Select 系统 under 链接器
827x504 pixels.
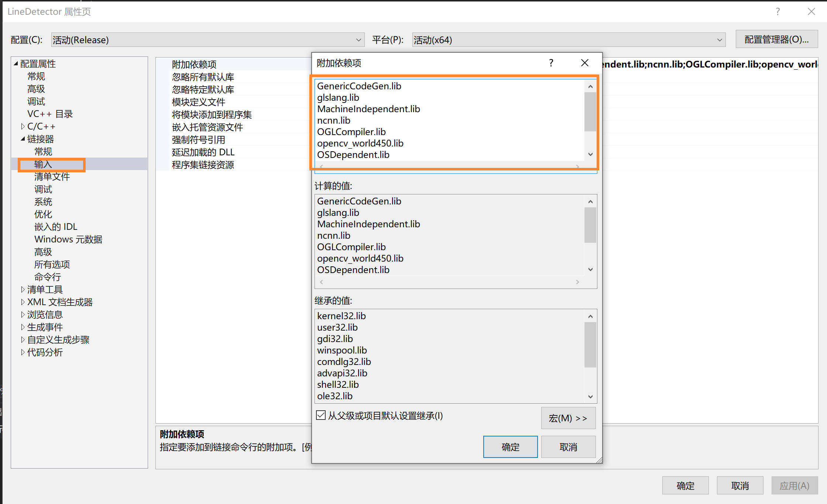coord(43,202)
